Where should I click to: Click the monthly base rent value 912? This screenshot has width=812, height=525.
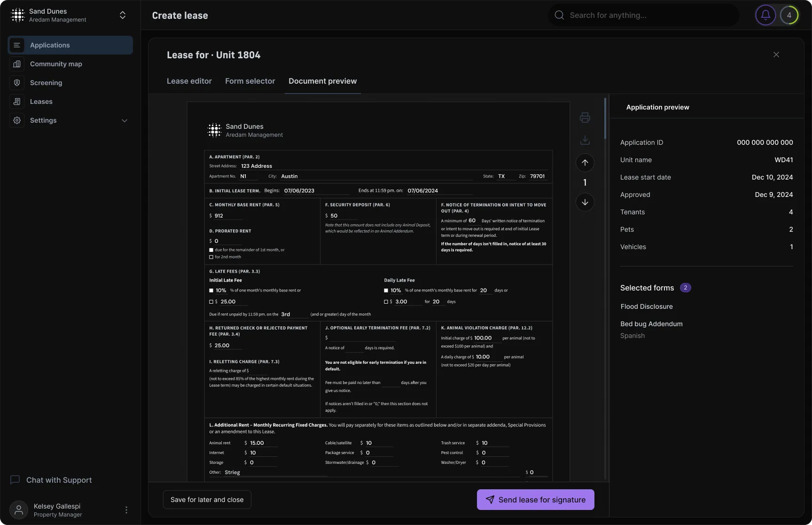click(219, 216)
